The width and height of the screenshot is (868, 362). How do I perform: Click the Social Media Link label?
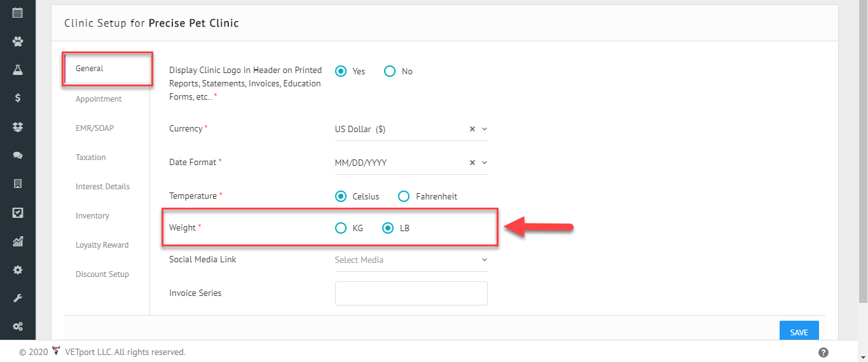[x=203, y=259]
